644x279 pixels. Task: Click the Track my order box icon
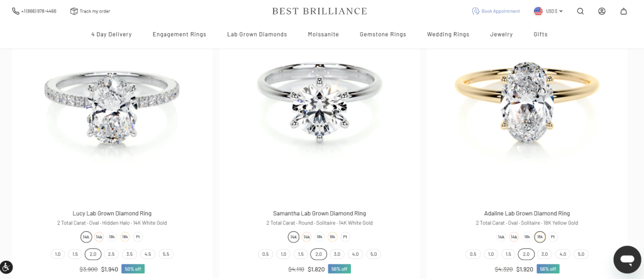point(74,11)
